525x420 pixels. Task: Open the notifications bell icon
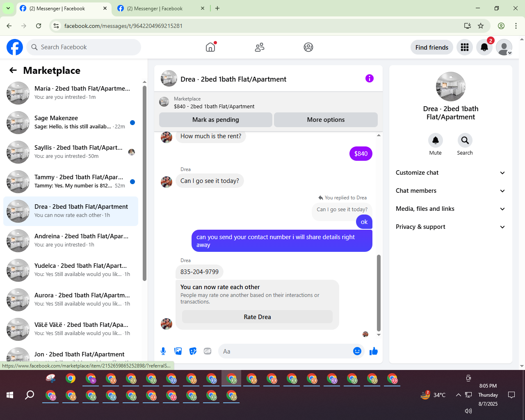[484, 48]
